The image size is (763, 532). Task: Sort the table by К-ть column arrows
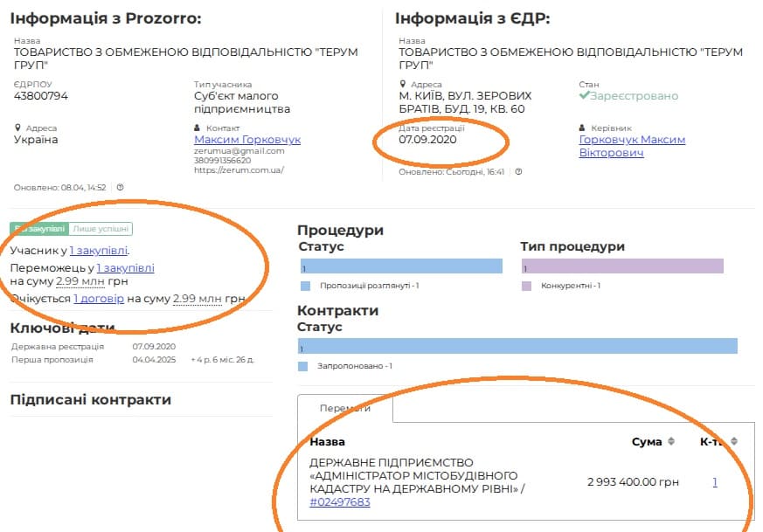(x=734, y=441)
